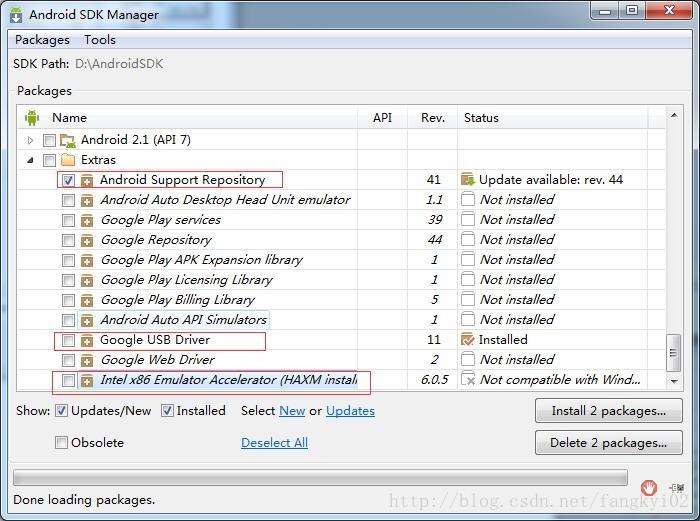Click the Android robot icon in Name header
The height and width of the screenshot is (521, 700).
click(32, 118)
